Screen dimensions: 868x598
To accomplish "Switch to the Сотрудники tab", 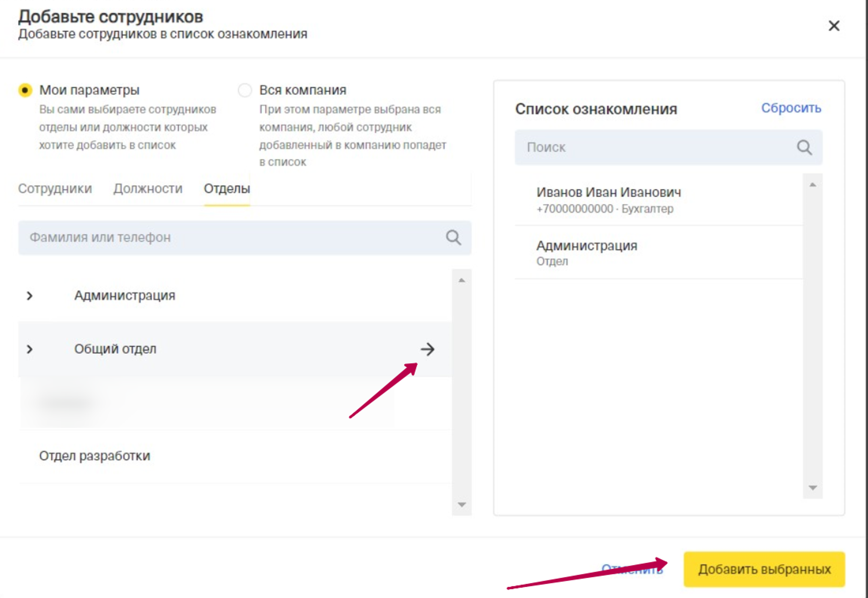I will [x=55, y=189].
